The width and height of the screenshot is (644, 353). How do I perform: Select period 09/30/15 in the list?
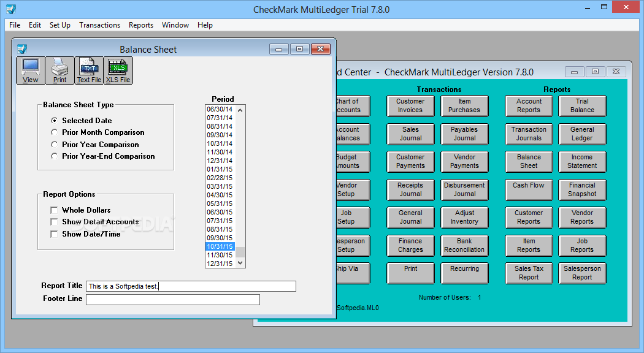[220, 238]
